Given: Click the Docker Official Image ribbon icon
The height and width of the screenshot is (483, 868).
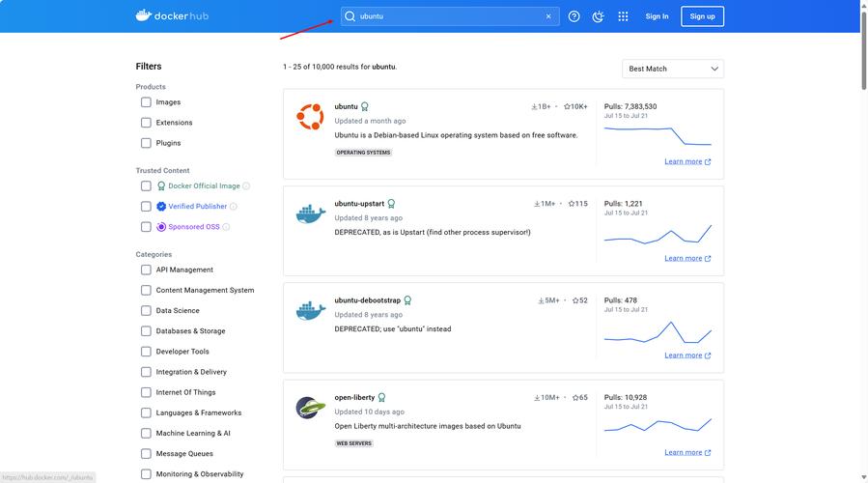Looking at the screenshot, I should click(x=161, y=186).
